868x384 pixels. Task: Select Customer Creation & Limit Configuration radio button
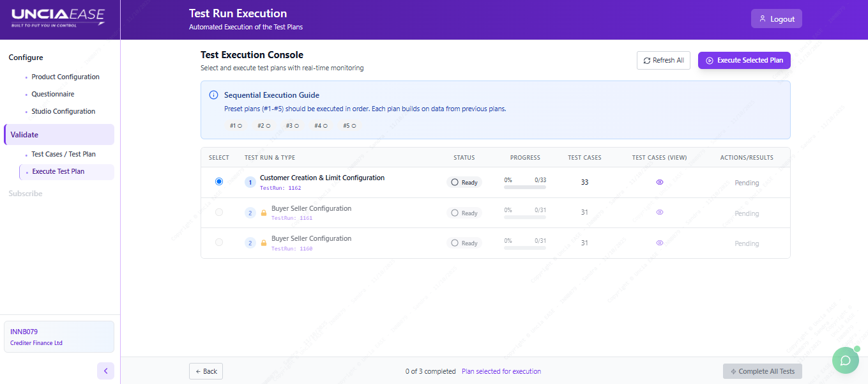click(x=219, y=181)
